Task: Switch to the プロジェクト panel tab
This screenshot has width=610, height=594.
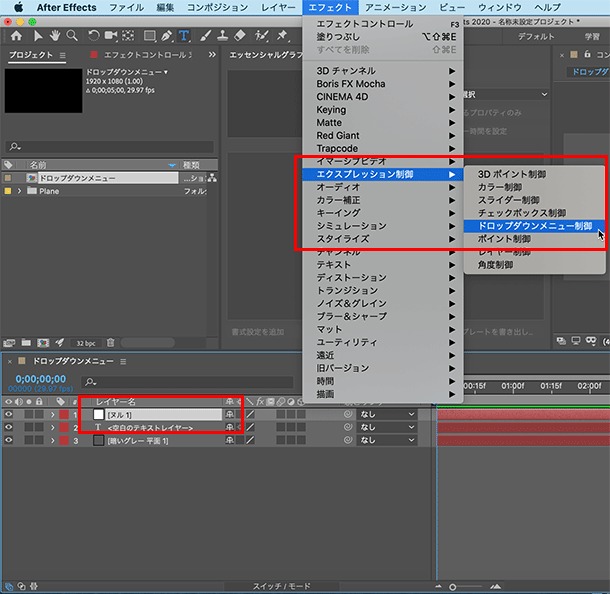Action: [31, 55]
